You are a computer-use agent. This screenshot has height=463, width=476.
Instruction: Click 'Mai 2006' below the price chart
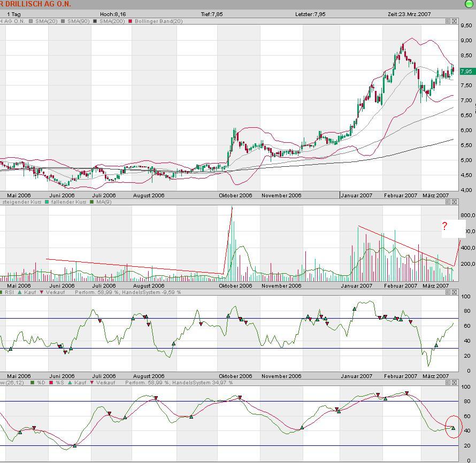click(19, 195)
